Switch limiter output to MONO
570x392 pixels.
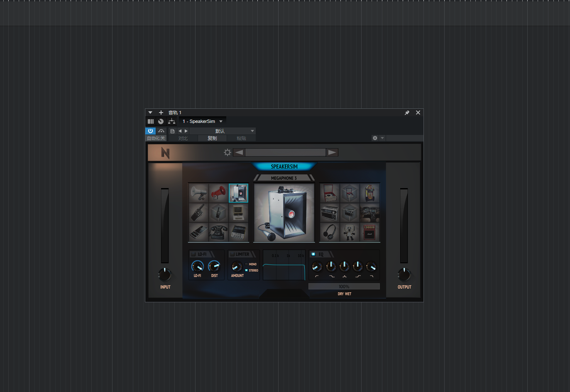pos(246,264)
